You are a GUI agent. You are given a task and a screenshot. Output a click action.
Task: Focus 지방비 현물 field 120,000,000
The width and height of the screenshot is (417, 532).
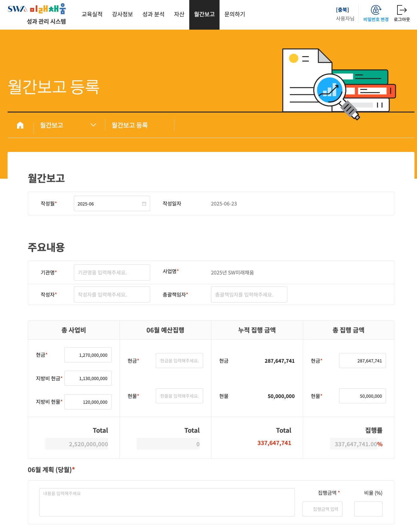click(88, 402)
